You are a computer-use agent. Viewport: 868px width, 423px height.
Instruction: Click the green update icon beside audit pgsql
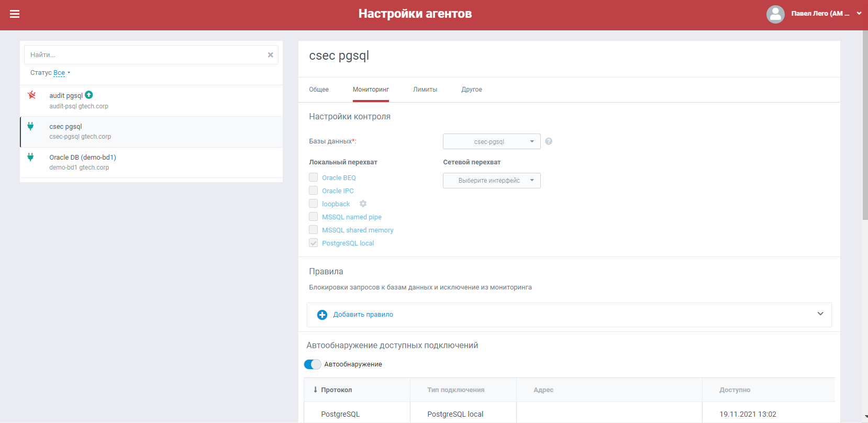(x=89, y=95)
